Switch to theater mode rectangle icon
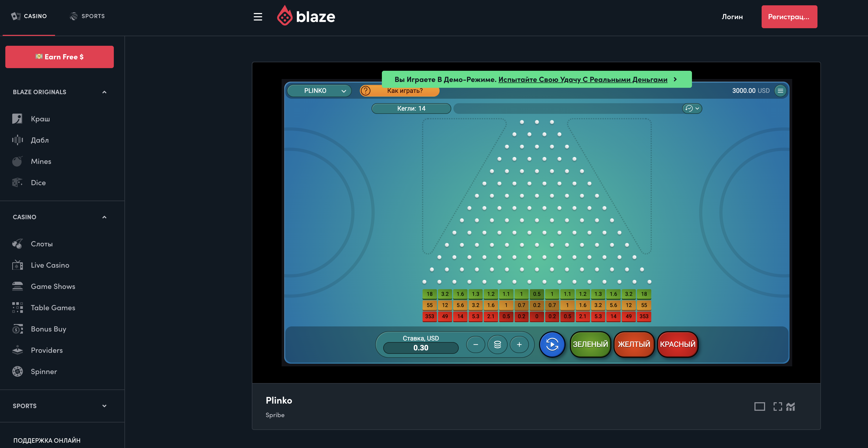Image resolution: width=868 pixels, height=448 pixels. click(759, 406)
